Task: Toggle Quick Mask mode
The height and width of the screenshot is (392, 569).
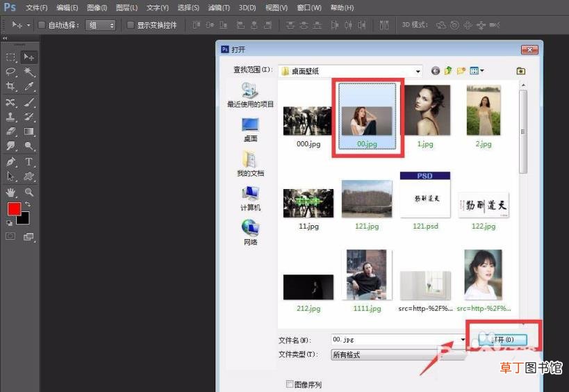Action: (10, 236)
